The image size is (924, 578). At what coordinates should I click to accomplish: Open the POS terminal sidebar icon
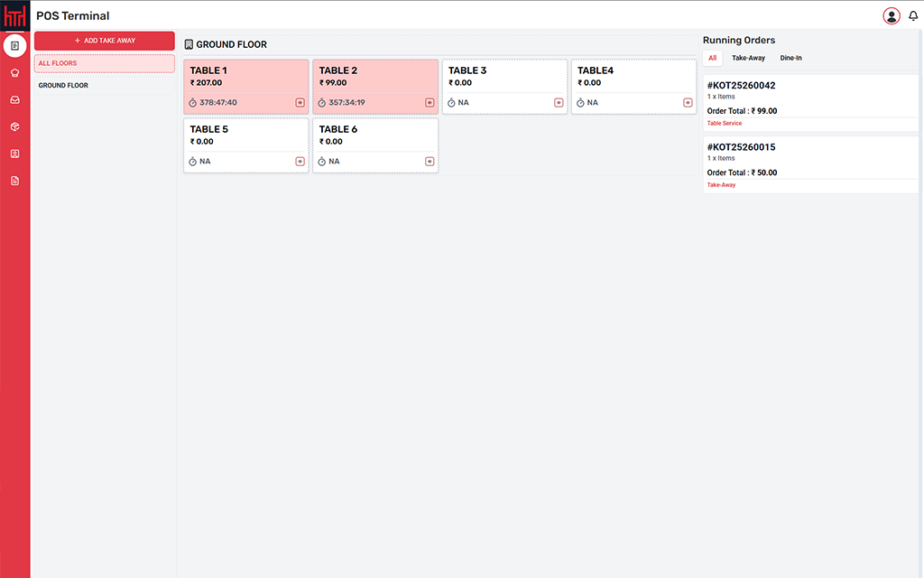click(x=14, y=45)
